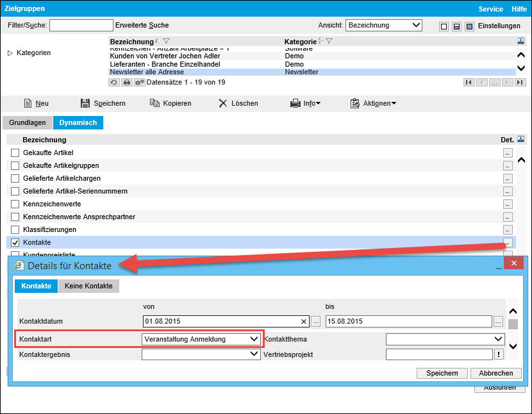
Task: Click exclamation button next to Vertriebsprojekt
Action: point(499,354)
